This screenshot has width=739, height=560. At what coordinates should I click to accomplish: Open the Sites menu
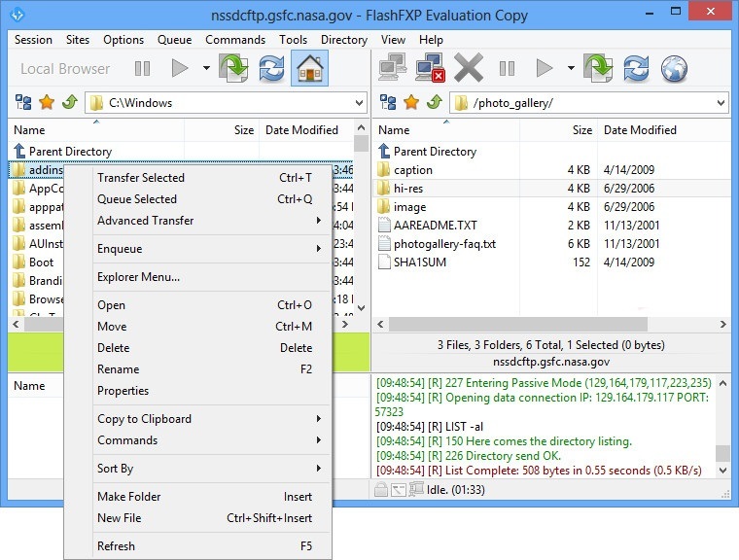coord(78,40)
